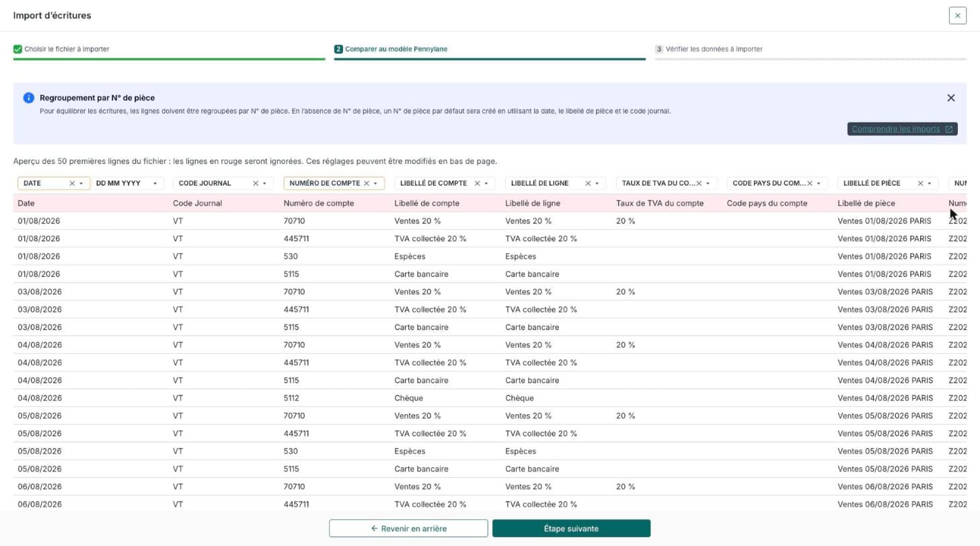Open the DATE column selector arrow
The width and height of the screenshot is (980, 546).
[81, 184]
